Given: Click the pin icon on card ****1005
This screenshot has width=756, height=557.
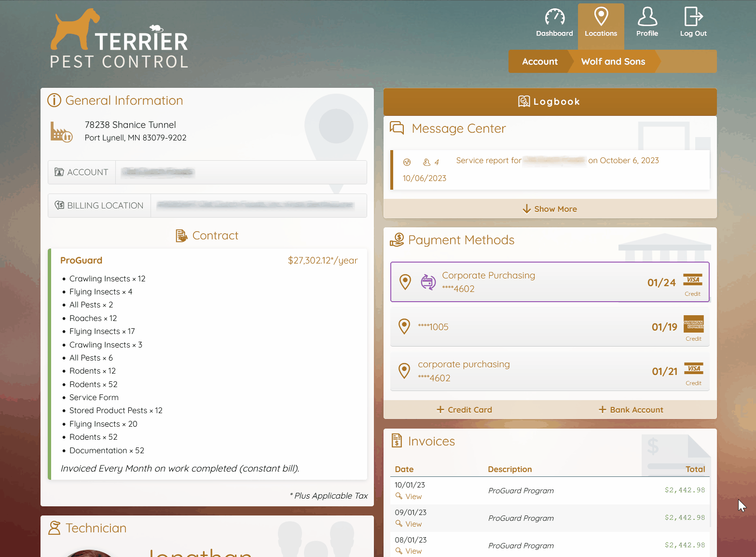Looking at the screenshot, I should (404, 327).
